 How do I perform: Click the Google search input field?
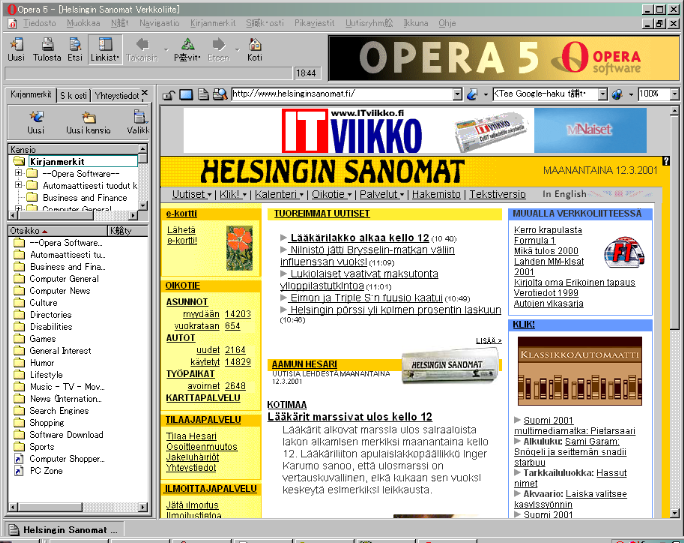pyautogui.click(x=545, y=94)
